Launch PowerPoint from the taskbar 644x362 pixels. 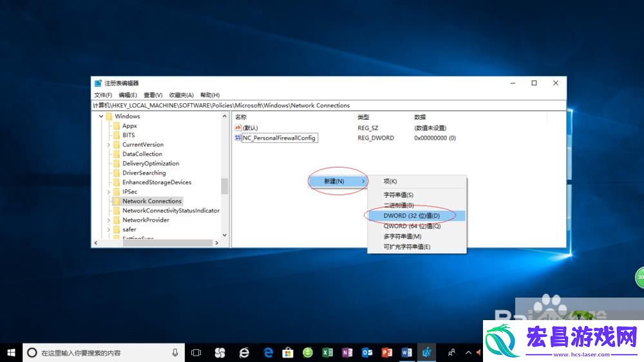[386, 352]
